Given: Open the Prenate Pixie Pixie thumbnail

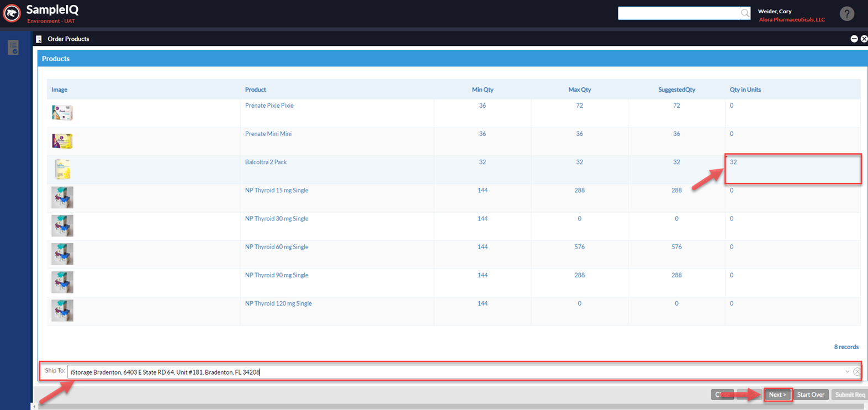Looking at the screenshot, I should [62, 113].
